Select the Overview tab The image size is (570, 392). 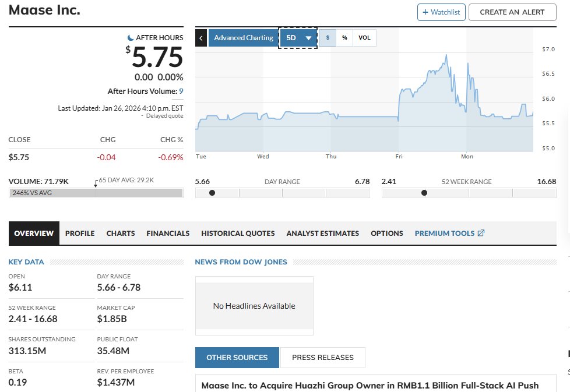(x=34, y=233)
